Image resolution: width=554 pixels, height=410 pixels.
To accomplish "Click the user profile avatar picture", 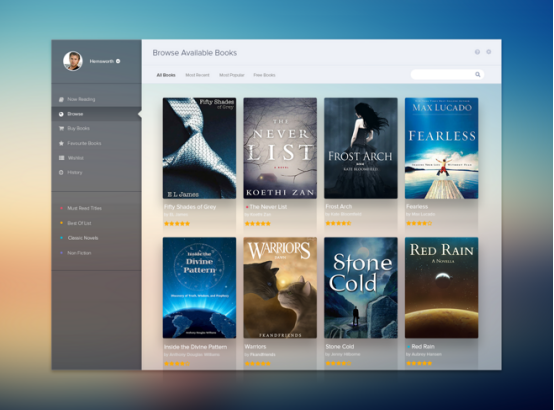I will tap(73, 61).
